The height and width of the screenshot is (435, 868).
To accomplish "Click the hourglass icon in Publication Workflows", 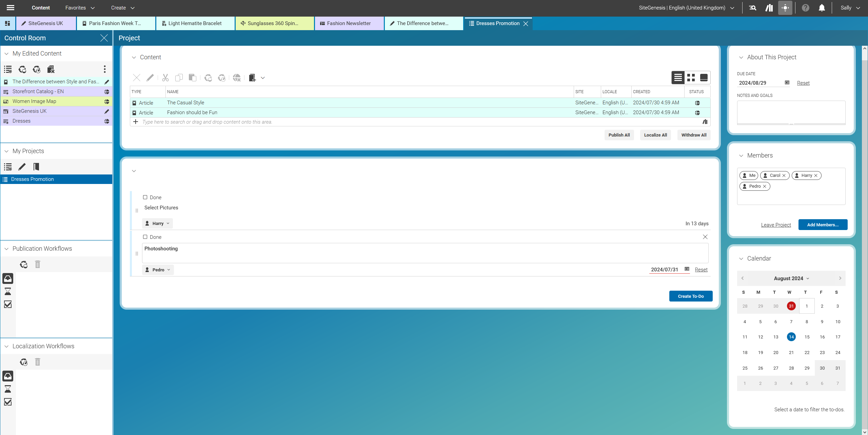I will click(8, 291).
